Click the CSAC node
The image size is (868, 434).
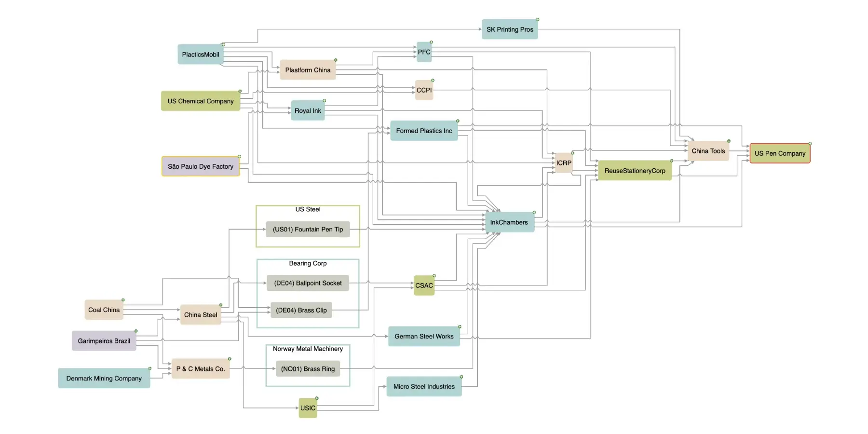424,285
